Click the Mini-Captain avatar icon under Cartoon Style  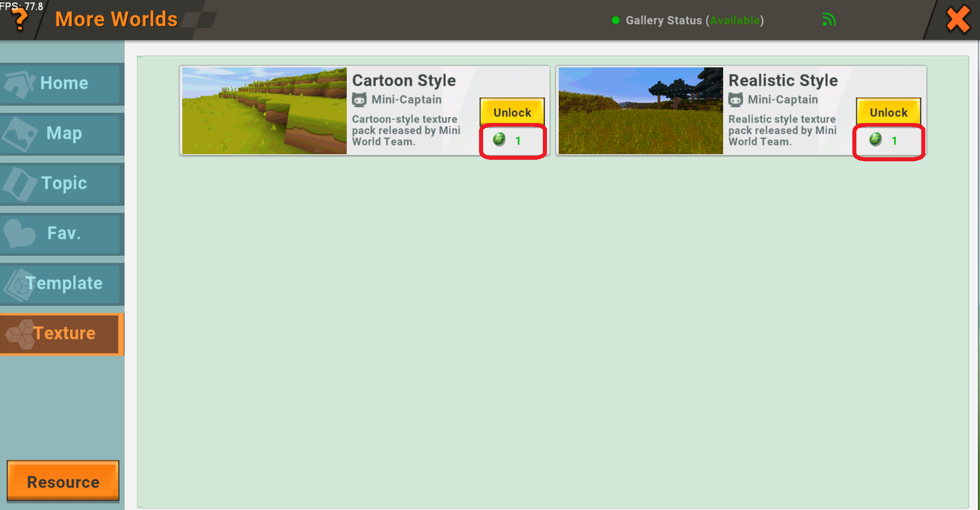click(360, 100)
